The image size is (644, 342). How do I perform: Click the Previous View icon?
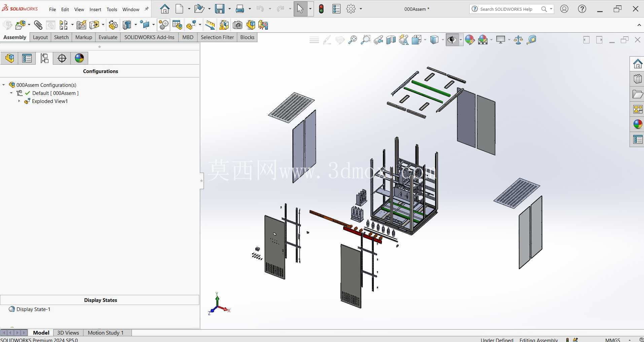(378, 40)
